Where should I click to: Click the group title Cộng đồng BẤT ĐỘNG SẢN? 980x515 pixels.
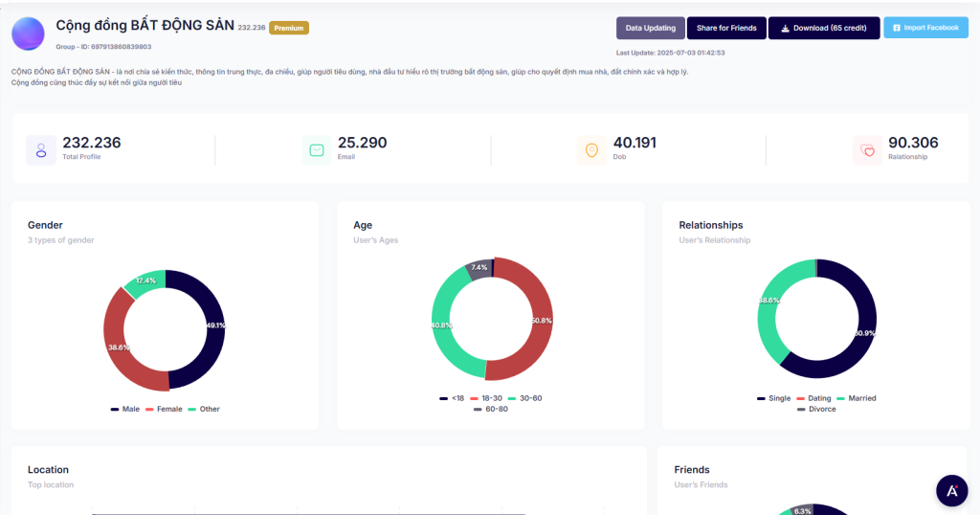click(145, 26)
